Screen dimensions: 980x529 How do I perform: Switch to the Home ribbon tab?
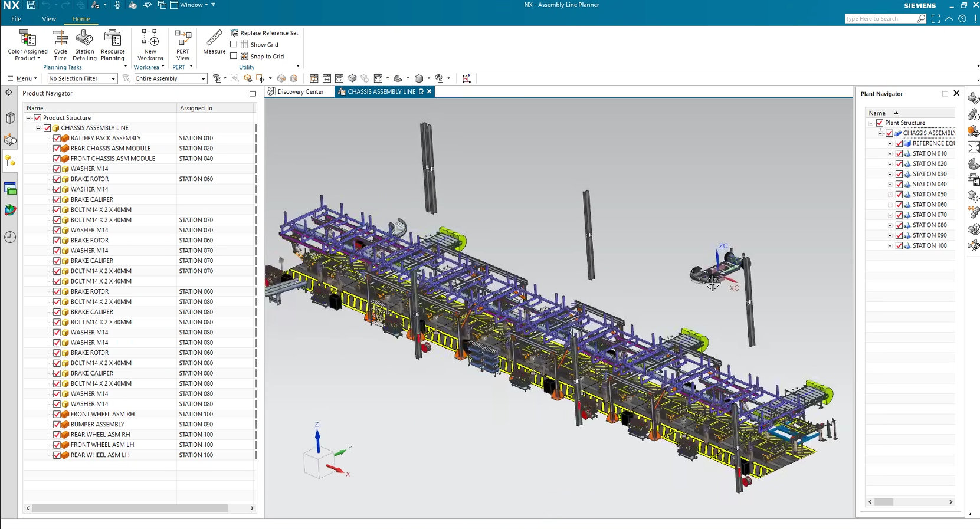point(81,19)
